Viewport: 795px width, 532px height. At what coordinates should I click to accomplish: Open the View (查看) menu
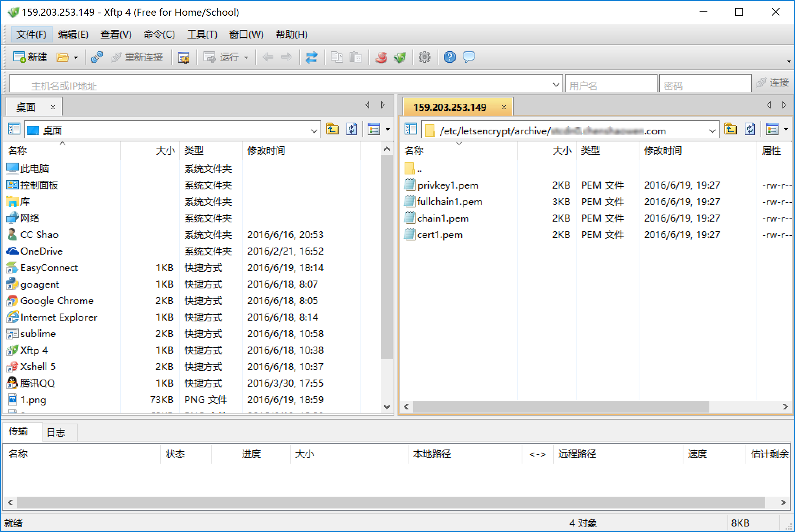coord(116,35)
